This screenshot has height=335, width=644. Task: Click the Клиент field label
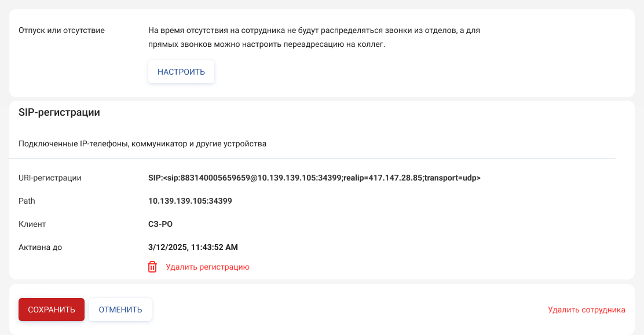click(32, 224)
